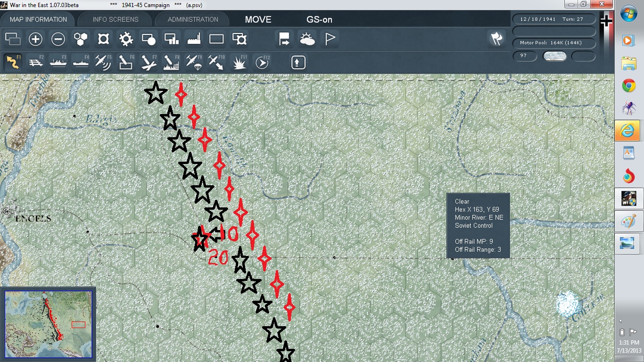
Task: Toggle the factory display icon
Action: click(194, 39)
